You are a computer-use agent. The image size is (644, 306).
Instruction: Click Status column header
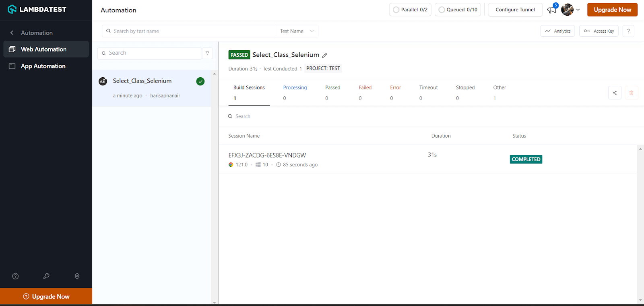pyautogui.click(x=519, y=136)
